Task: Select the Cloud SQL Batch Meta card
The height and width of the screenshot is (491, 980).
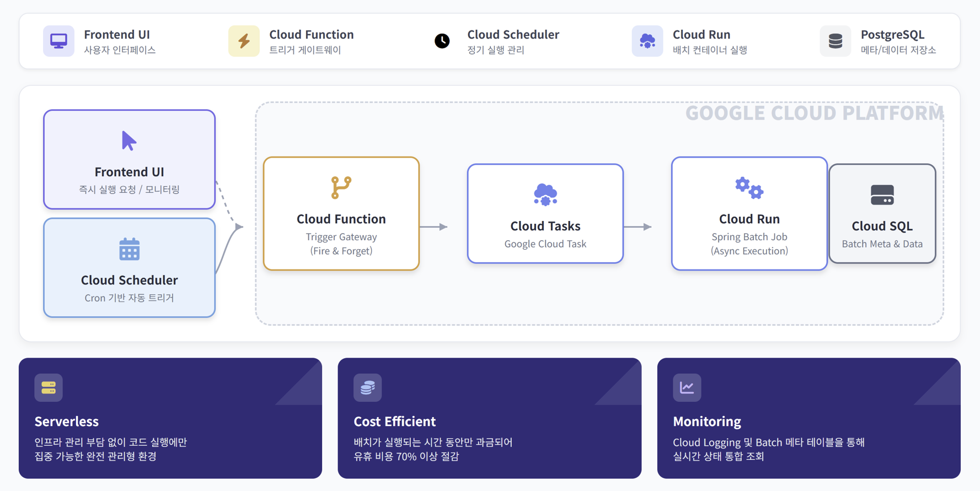Action: [882, 213]
